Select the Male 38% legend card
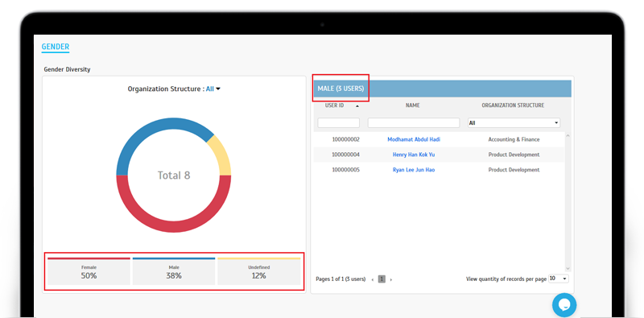 click(x=174, y=271)
